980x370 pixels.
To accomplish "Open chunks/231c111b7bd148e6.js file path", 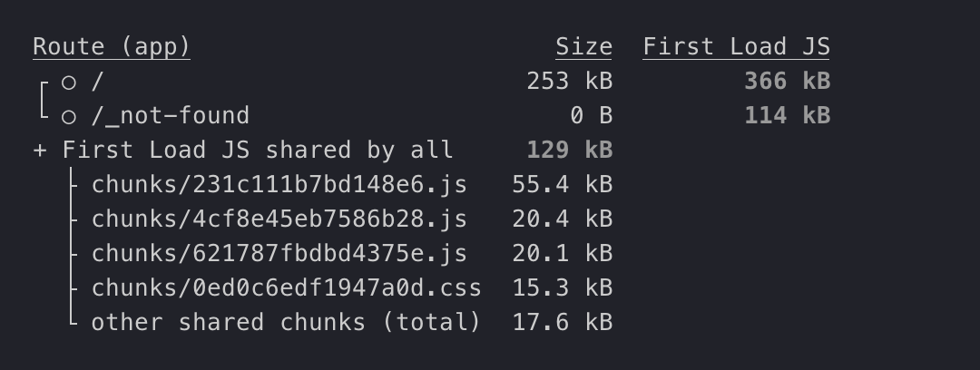I will click(279, 185).
